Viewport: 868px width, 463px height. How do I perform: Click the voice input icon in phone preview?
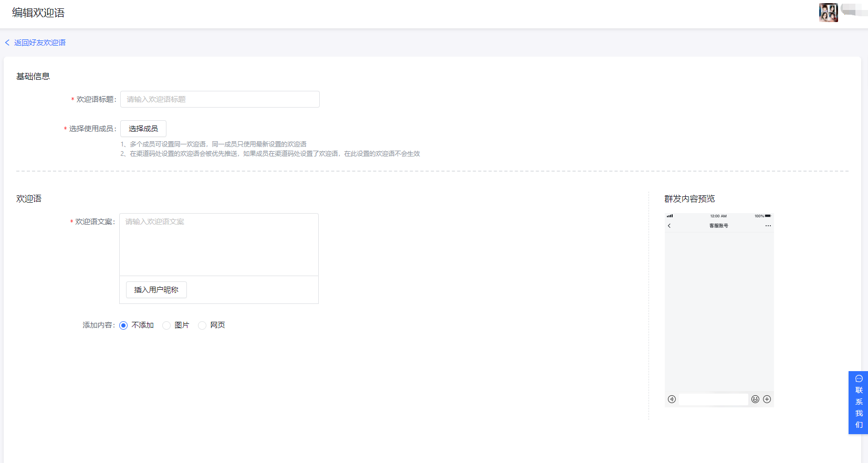672,399
